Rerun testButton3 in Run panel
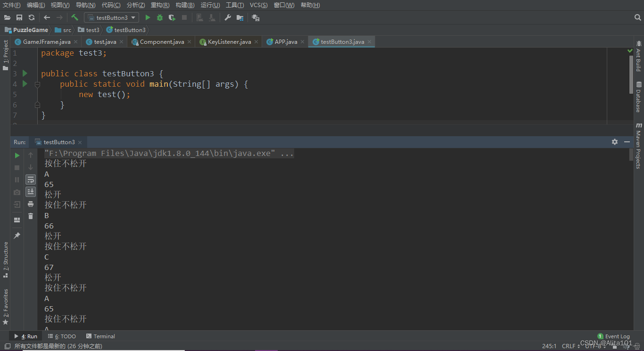This screenshot has width=644, height=351. [x=17, y=155]
